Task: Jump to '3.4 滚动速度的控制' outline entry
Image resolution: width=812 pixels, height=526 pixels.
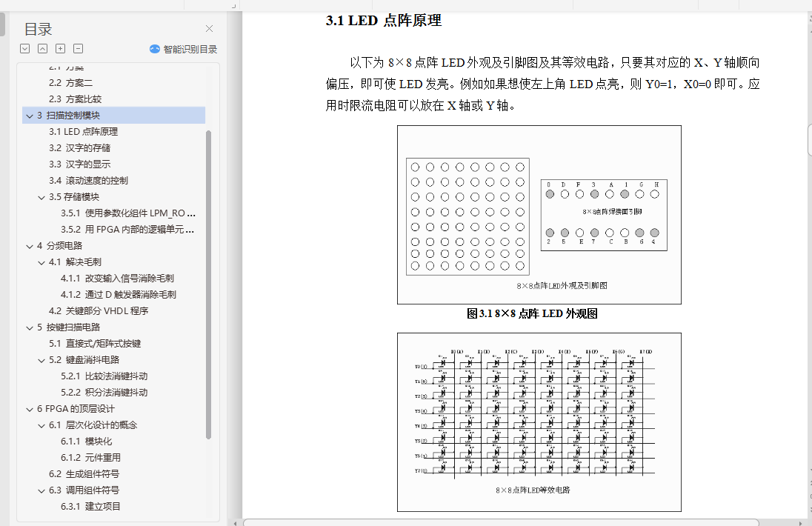Action: coord(88,181)
